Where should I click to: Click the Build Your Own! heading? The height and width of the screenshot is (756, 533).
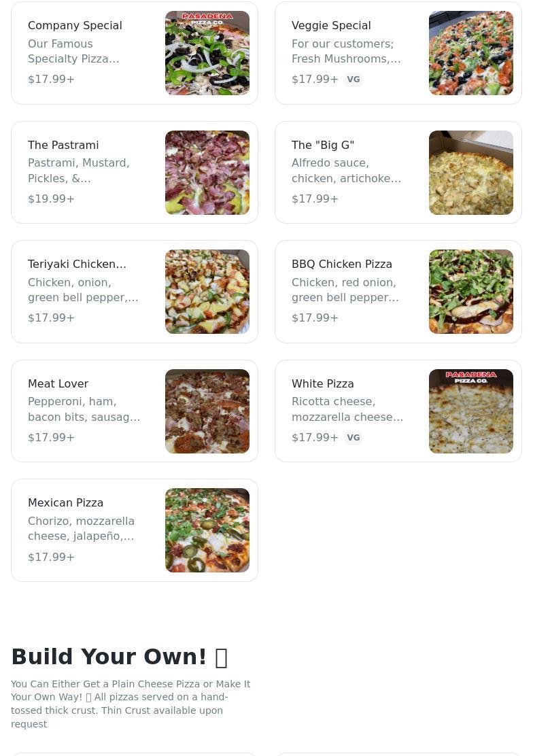(x=109, y=657)
